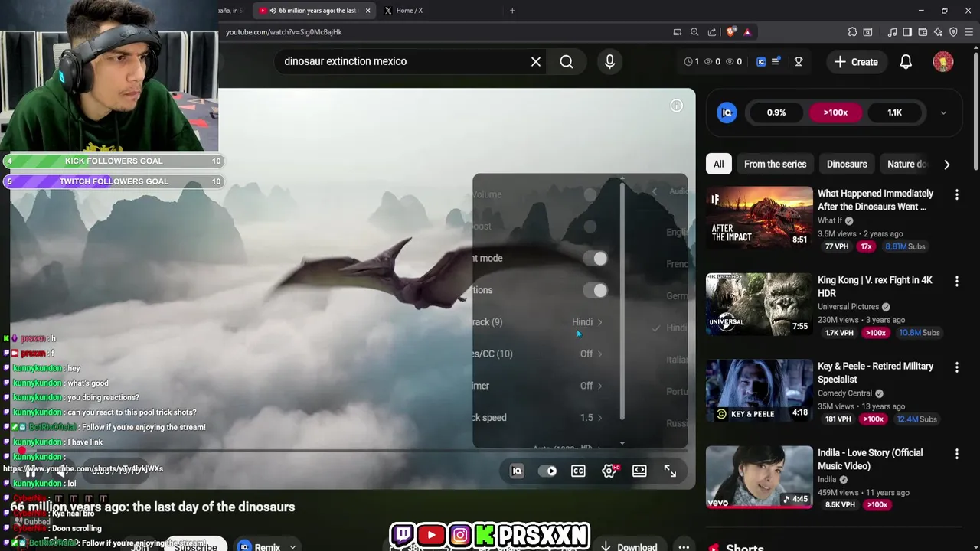This screenshot has width=980, height=551.
Task: Toggle the browser sidebar panel icon
Action: (x=907, y=32)
